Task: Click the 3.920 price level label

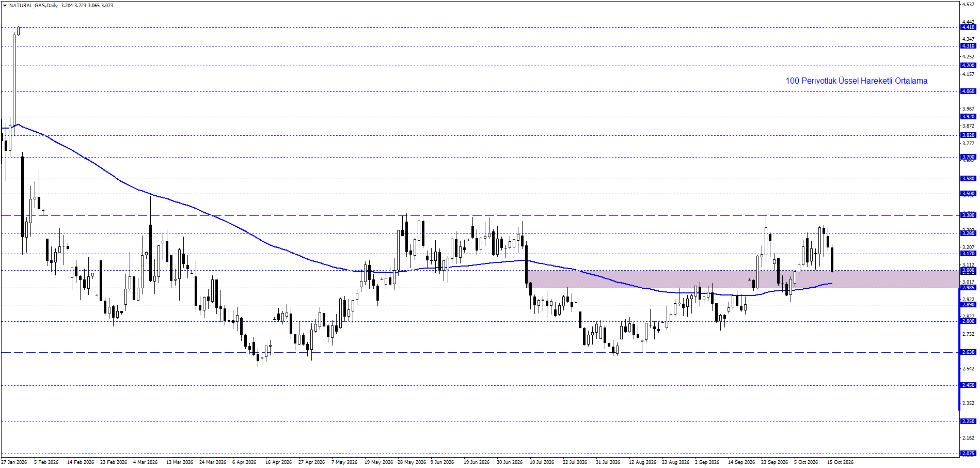Action: click(x=968, y=117)
